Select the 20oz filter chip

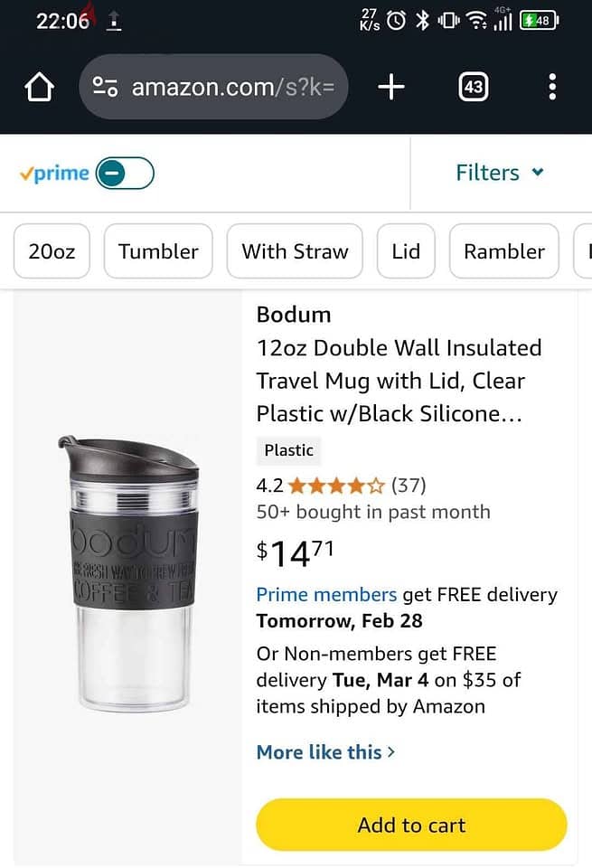click(52, 251)
